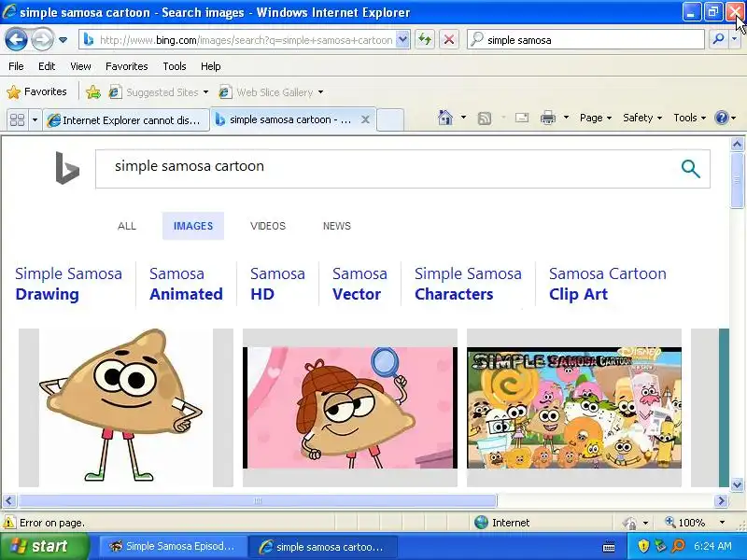Open 'Samosa Animated' related search

pyautogui.click(x=186, y=284)
